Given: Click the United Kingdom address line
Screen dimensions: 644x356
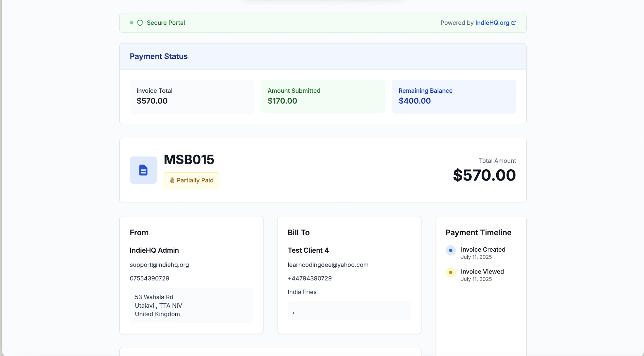Looking at the screenshot, I should (157, 314).
